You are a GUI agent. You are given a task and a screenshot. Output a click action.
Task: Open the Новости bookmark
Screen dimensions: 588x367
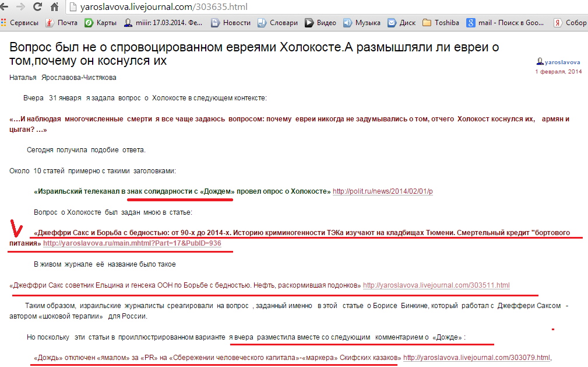[231, 23]
